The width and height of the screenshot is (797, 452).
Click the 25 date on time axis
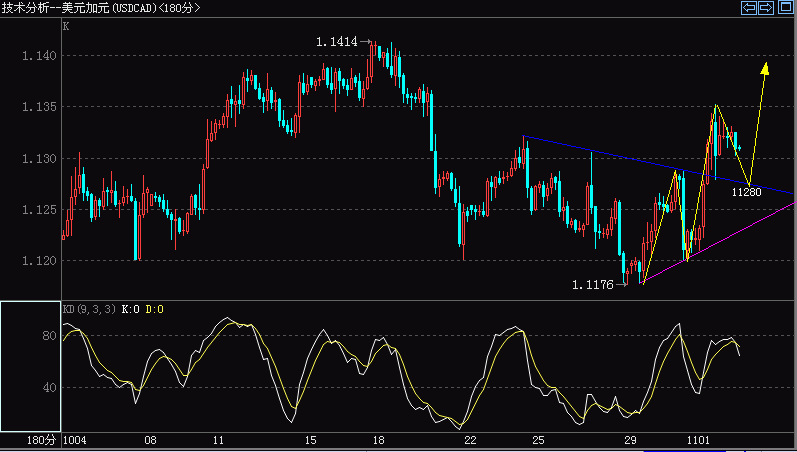(x=538, y=440)
